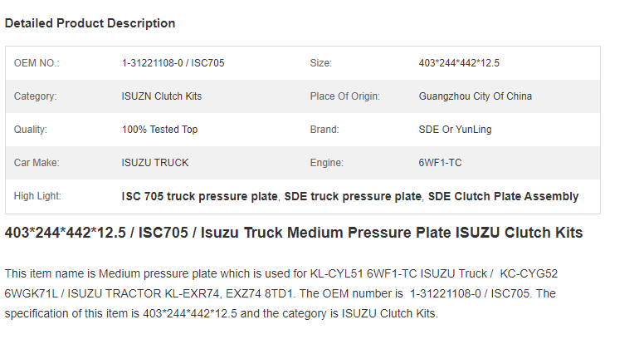
Task: Open the SDE truck pressure plate highlight
Action: (x=353, y=196)
